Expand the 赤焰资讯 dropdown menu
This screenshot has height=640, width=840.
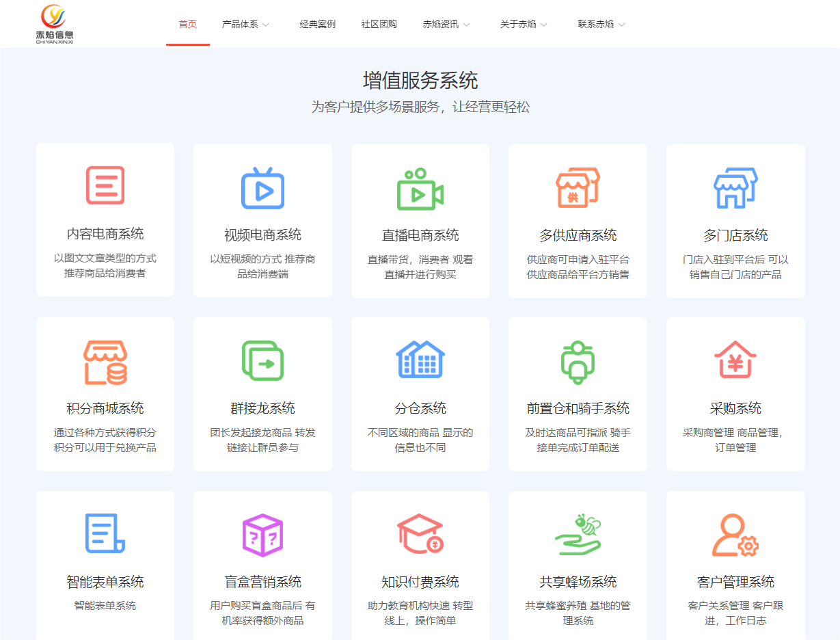[446, 25]
